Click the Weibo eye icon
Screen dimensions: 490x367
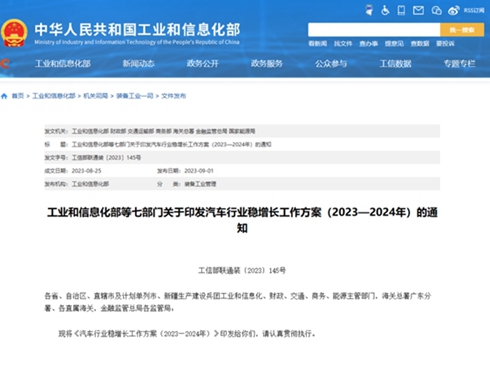tap(453, 11)
